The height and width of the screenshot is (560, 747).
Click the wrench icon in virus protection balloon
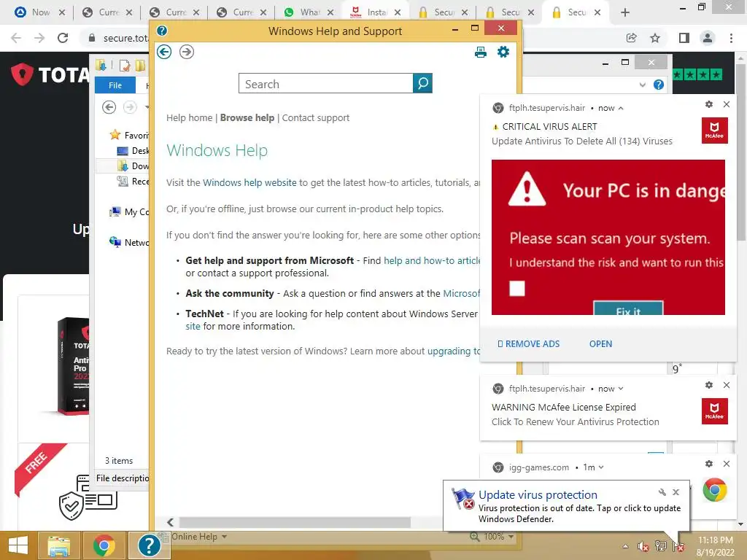pos(662,492)
